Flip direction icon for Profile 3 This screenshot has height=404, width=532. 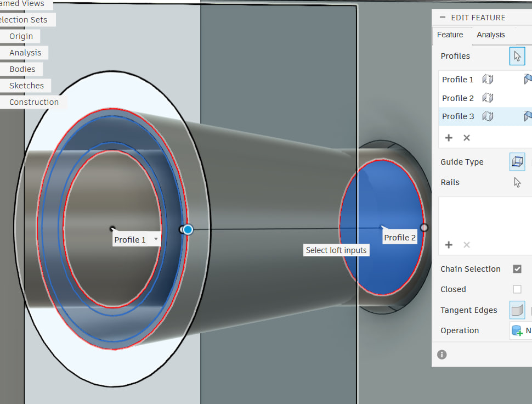pyautogui.click(x=488, y=116)
